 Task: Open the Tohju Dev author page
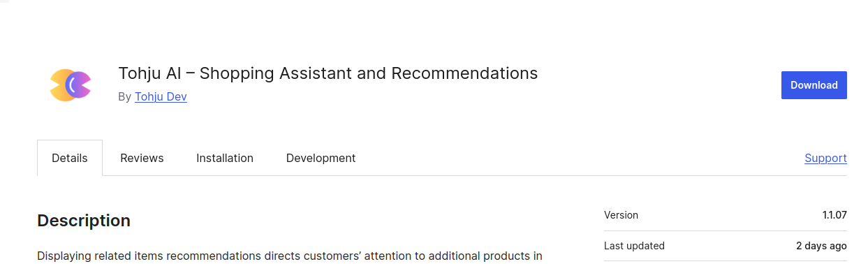pos(161,97)
